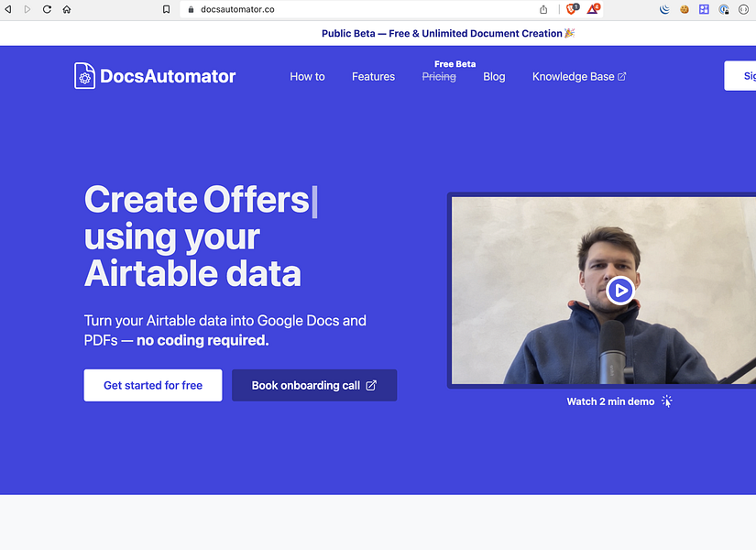Viewport: 756px width, 550px height.
Task: Click the external-link icon inside Book onboarding call
Action: point(370,385)
